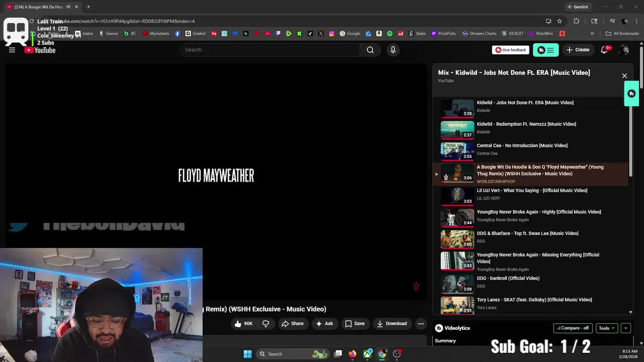This screenshot has width=644, height=362.
Task: Open Grailed bookmark
Action: pos(196,34)
